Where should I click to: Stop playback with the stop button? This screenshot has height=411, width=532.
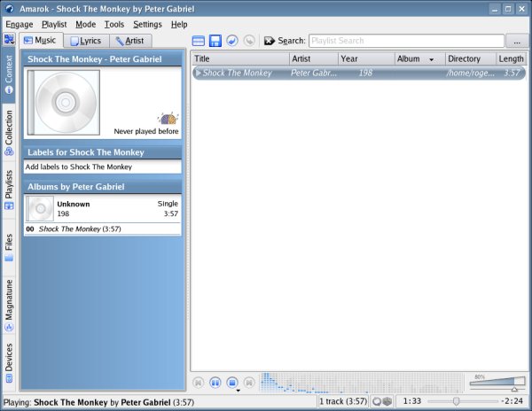click(x=232, y=383)
